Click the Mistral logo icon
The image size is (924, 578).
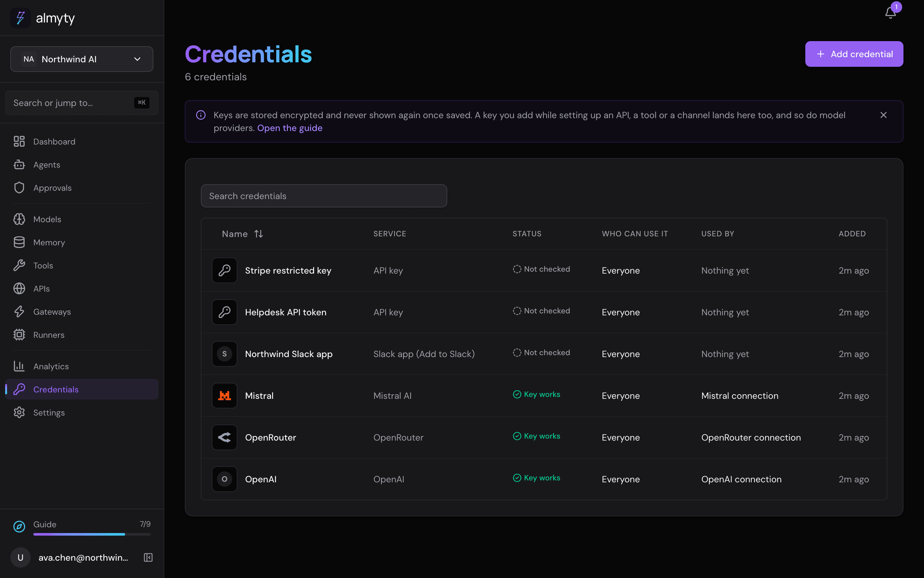pyautogui.click(x=225, y=396)
